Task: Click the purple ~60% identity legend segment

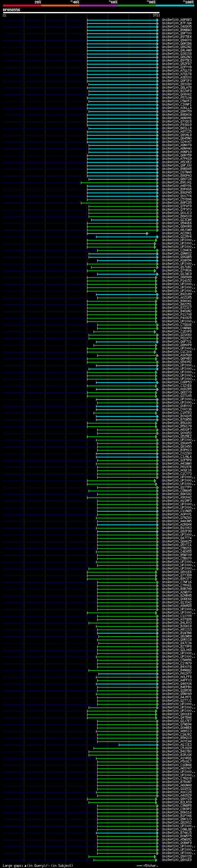Action: 98,6
